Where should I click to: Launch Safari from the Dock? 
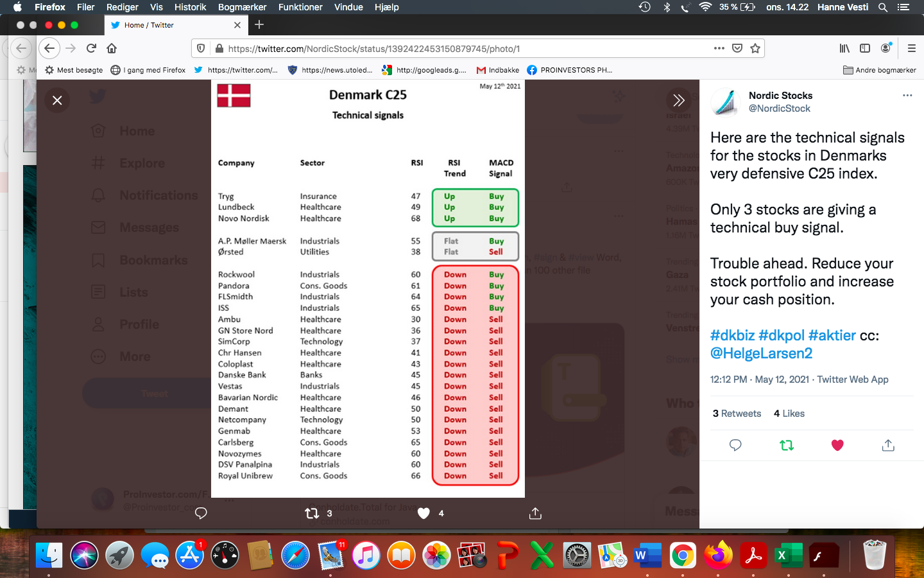click(x=295, y=556)
